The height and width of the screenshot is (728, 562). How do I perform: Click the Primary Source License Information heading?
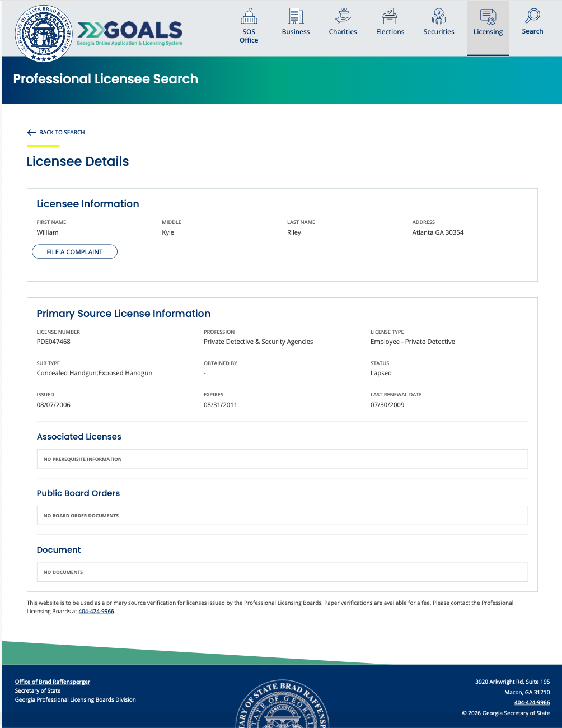124,314
